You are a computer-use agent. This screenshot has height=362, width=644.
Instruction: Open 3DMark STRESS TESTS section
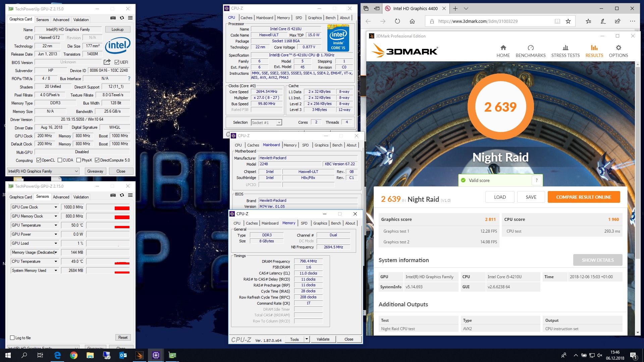[x=566, y=51]
